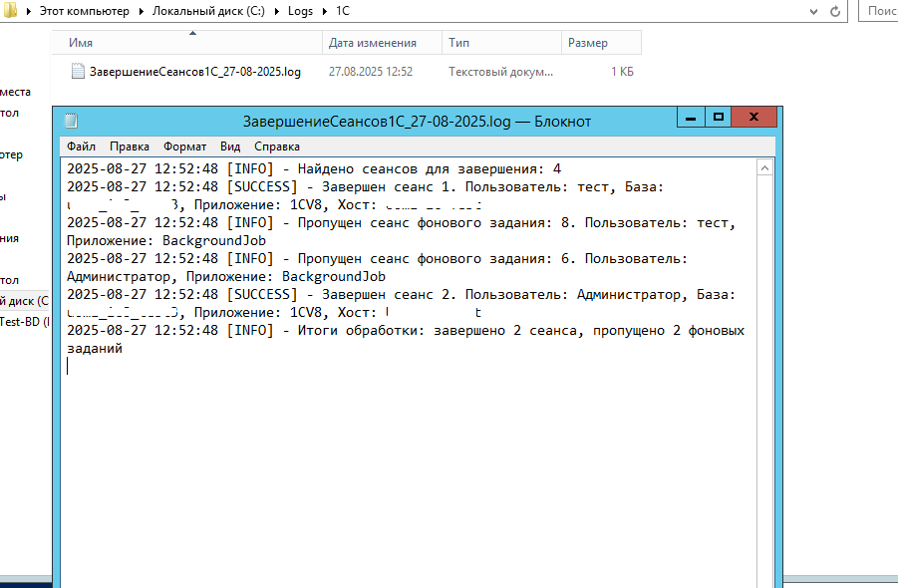898x588 pixels.
Task: Open the Справка menu in Notepad
Action: 277,147
